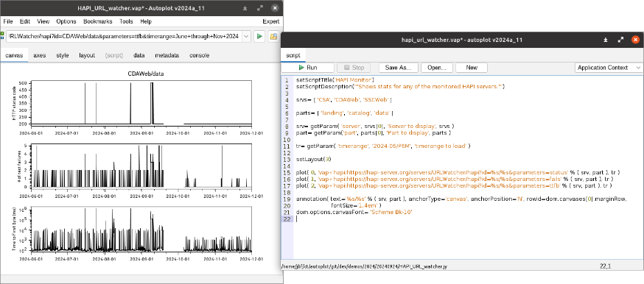644x284 pixels.
Task: Open the Application Context dropdown
Action: pos(609,68)
